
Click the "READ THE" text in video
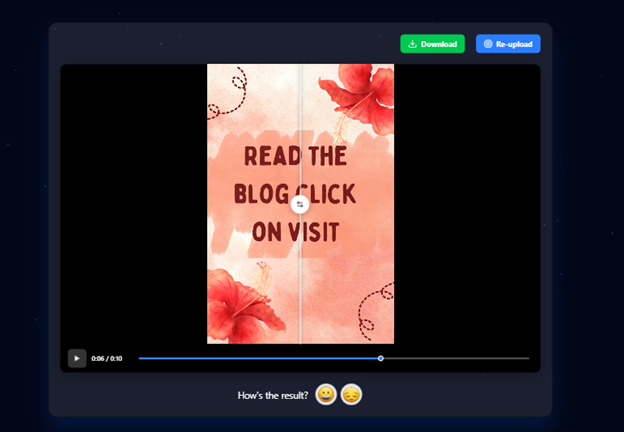[x=295, y=157]
